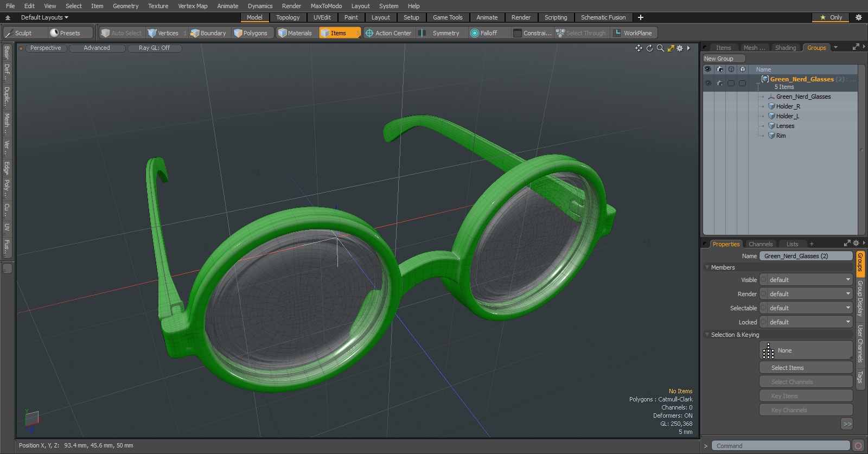
Task: Open the Tags vertical tab
Action: pyautogui.click(x=860, y=377)
